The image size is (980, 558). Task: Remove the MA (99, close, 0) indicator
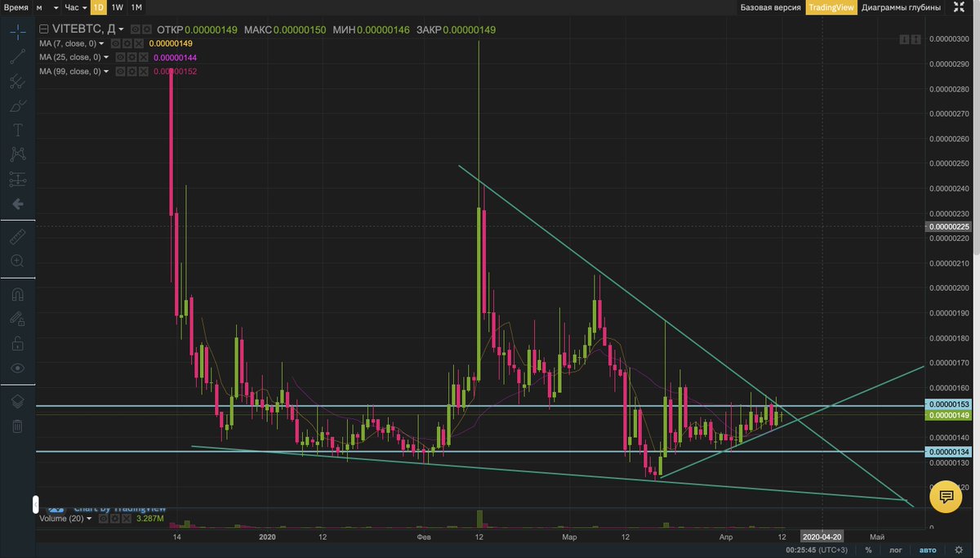coord(143,71)
